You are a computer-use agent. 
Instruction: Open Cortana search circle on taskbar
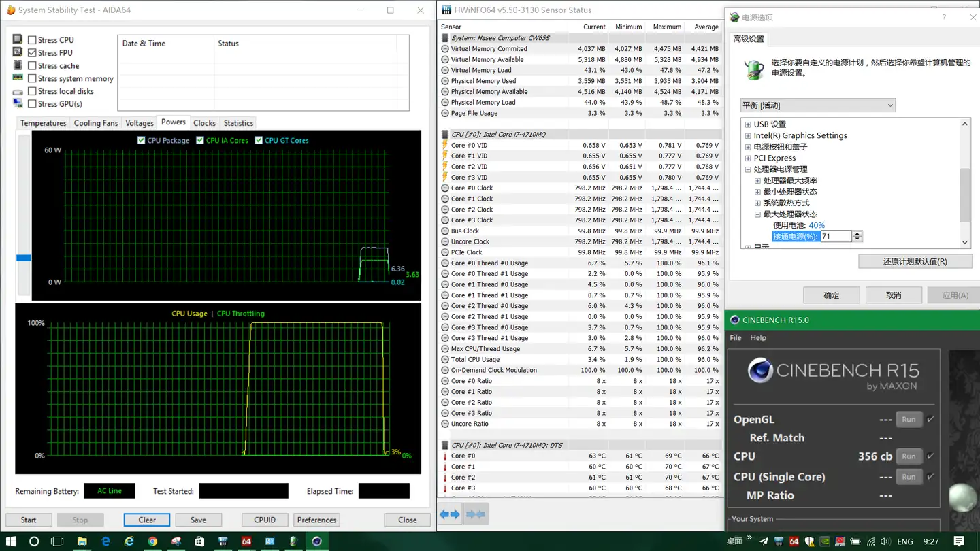coord(34,541)
